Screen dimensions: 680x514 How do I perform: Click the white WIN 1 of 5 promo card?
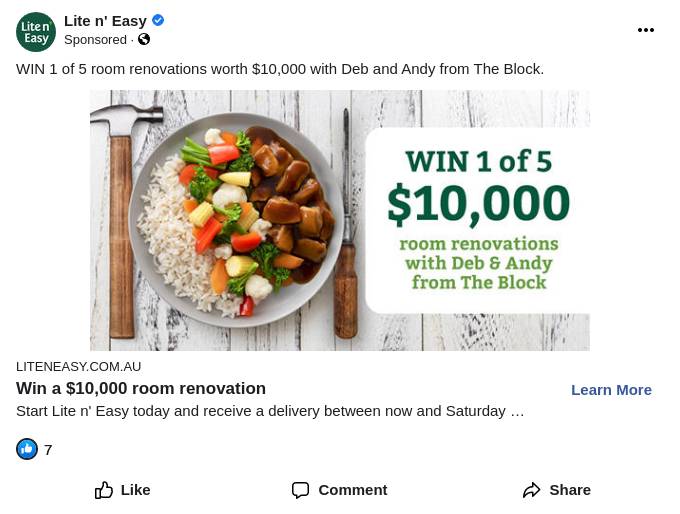point(476,220)
